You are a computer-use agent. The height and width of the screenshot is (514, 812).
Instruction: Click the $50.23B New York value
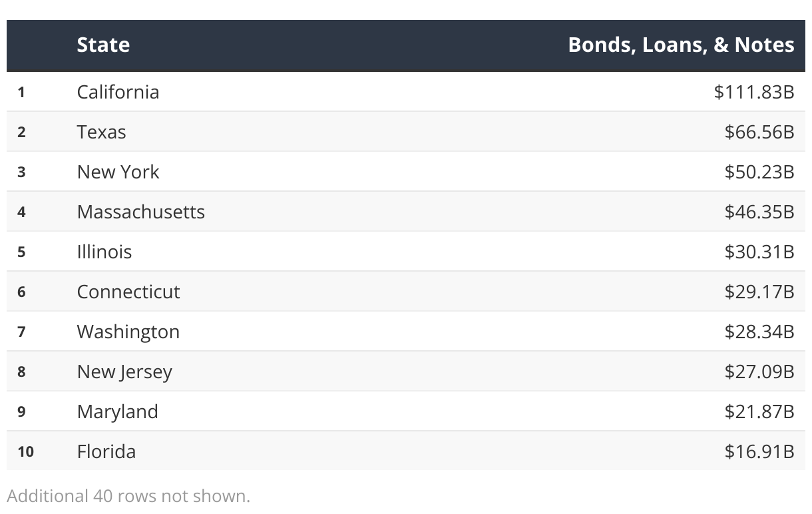(x=759, y=172)
